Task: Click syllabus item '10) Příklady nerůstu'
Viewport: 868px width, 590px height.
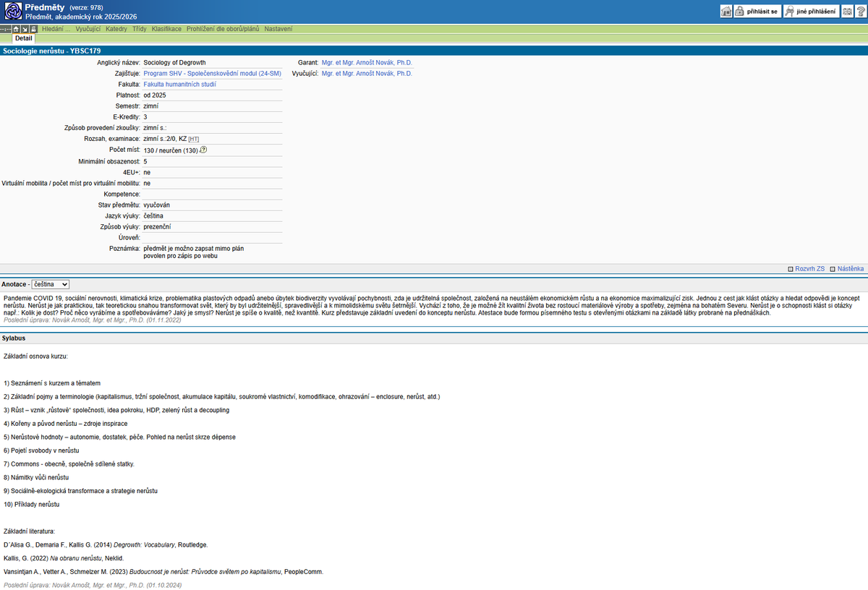Action: pyautogui.click(x=32, y=504)
